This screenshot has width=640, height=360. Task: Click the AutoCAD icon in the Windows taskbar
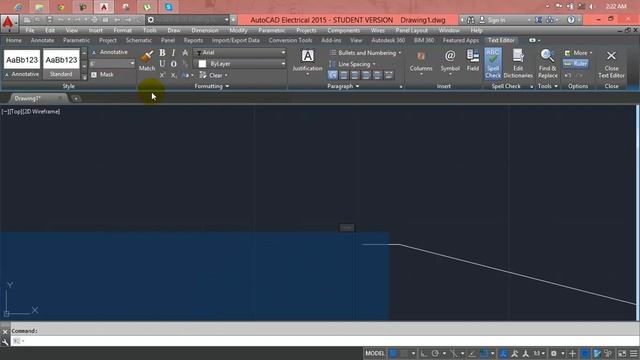pyautogui.click(x=104, y=7)
